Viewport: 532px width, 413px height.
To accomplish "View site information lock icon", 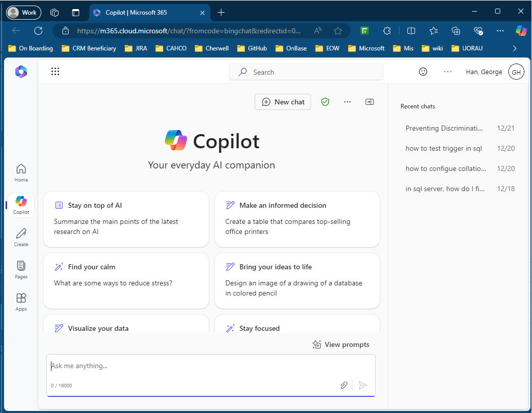I will click(x=66, y=31).
